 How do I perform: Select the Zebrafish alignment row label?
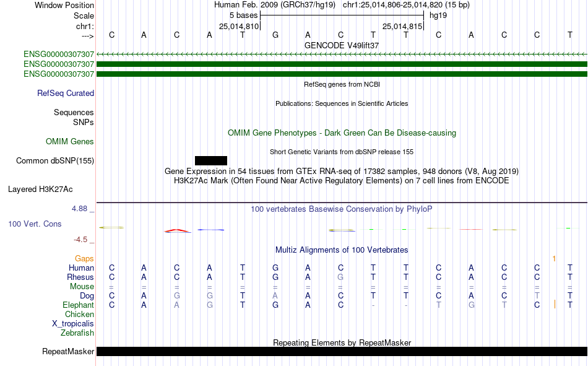(x=77, y=333)
